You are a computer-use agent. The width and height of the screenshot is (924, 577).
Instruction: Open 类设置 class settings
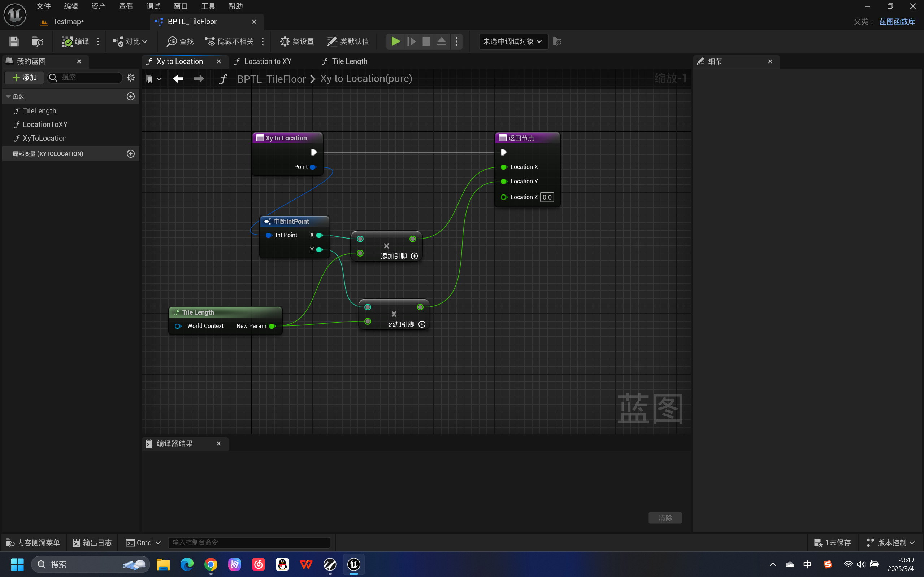click(297, 41)
